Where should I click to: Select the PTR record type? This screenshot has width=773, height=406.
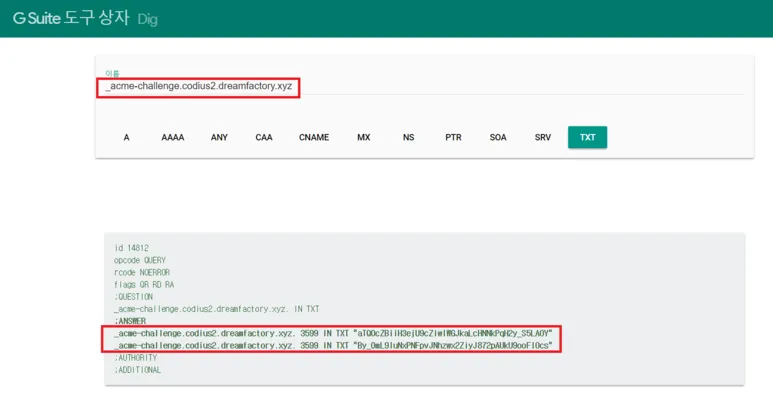(x=454, y=137)
